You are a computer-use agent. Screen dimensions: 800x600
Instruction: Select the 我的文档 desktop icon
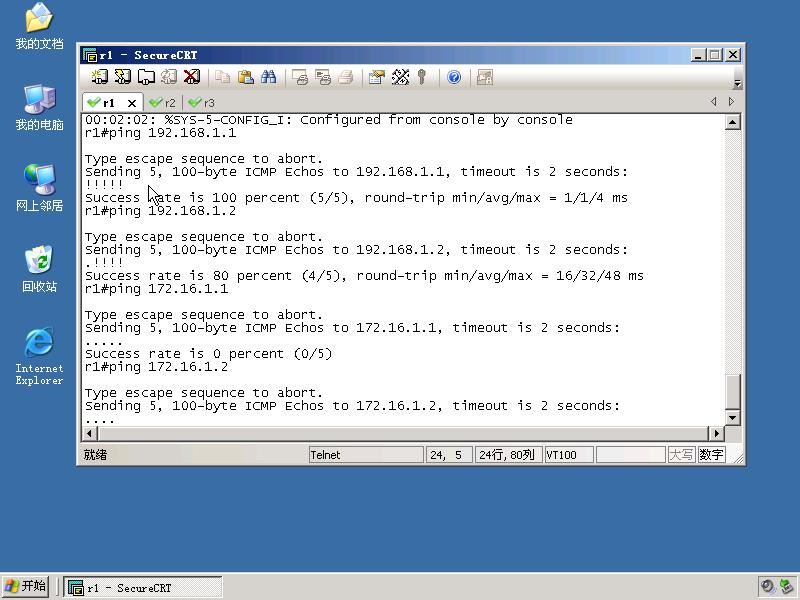pos(39,27)
